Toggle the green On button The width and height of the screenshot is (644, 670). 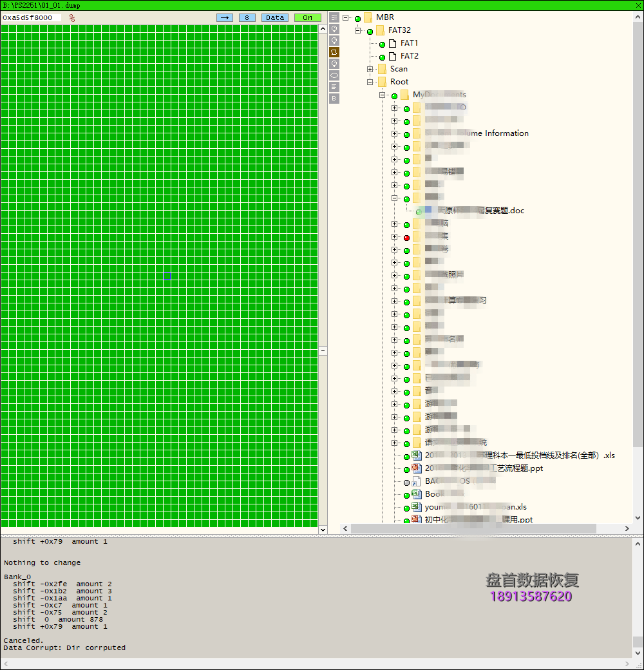307,17
